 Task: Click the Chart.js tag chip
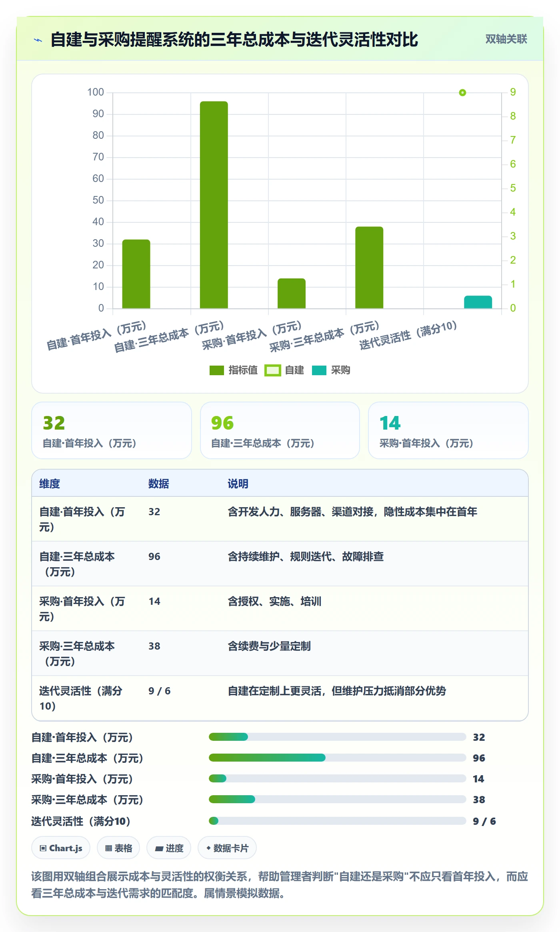click(x=61, y=848)
